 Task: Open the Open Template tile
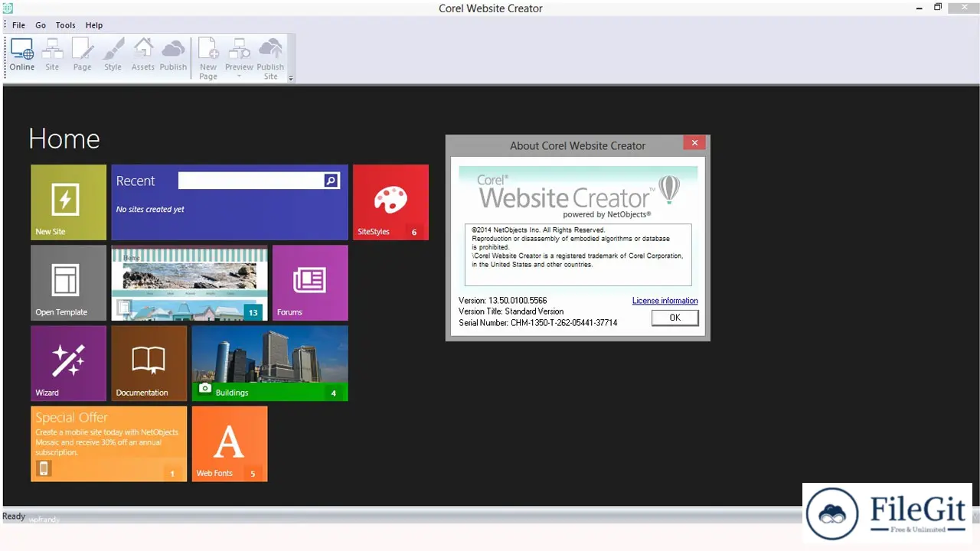coord(68,282)
